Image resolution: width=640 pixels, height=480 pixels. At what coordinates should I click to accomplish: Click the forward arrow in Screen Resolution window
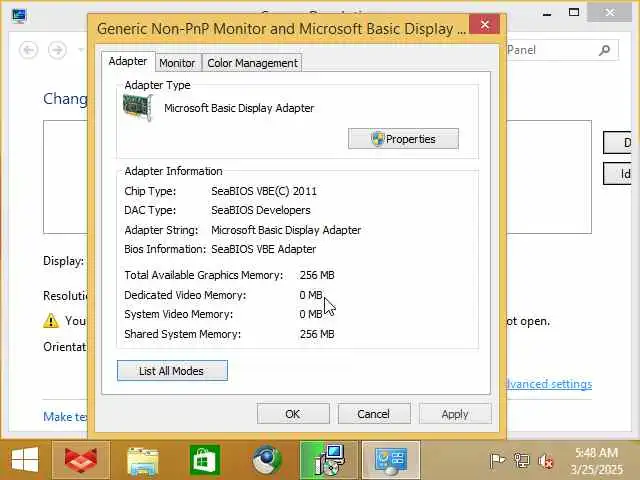(x=57, y=50)
